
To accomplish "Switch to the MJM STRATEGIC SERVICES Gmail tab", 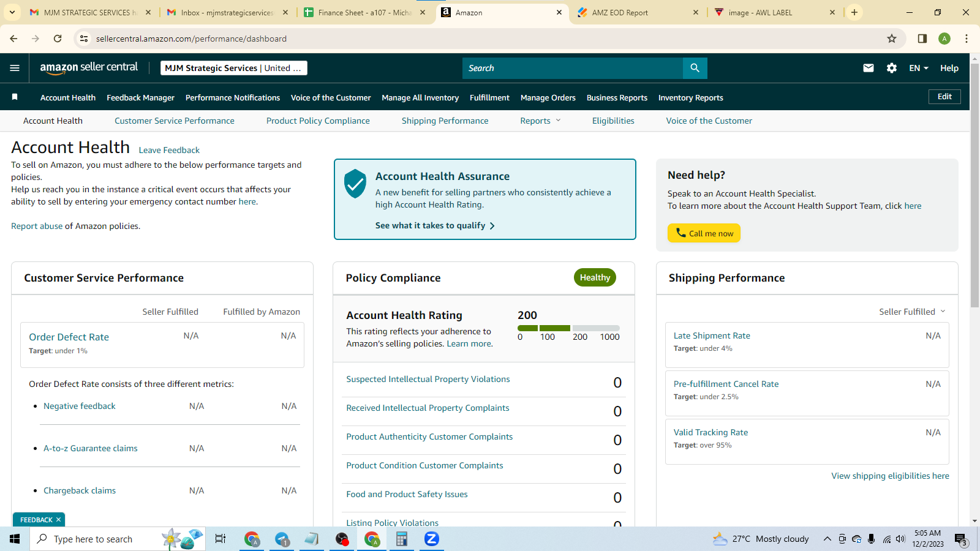I will [x=91, y=12].
